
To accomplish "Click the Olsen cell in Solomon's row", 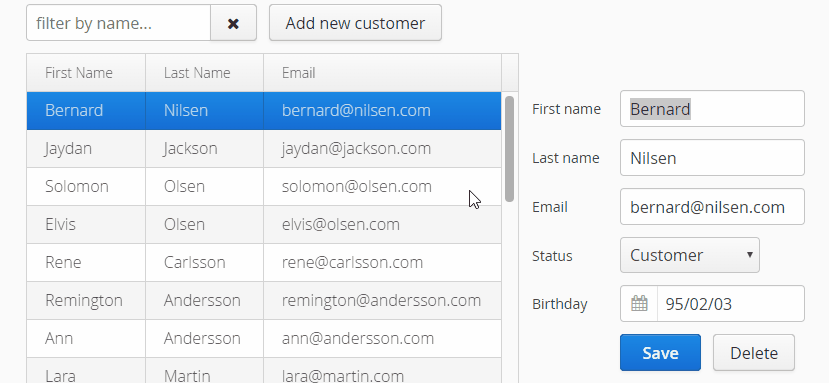I will click(x=205, y=187).
